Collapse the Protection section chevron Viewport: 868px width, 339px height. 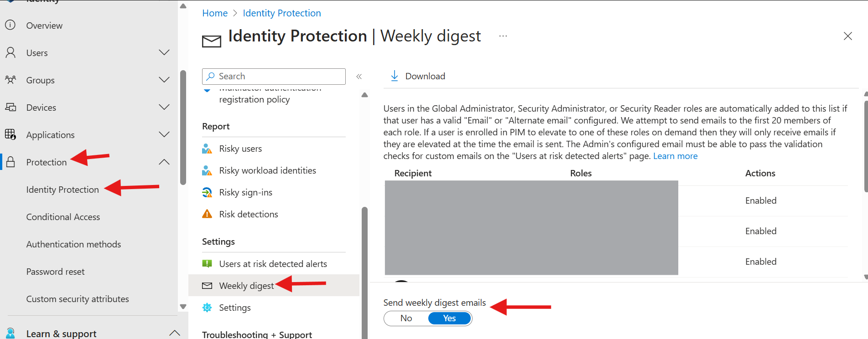click(164, 162)
